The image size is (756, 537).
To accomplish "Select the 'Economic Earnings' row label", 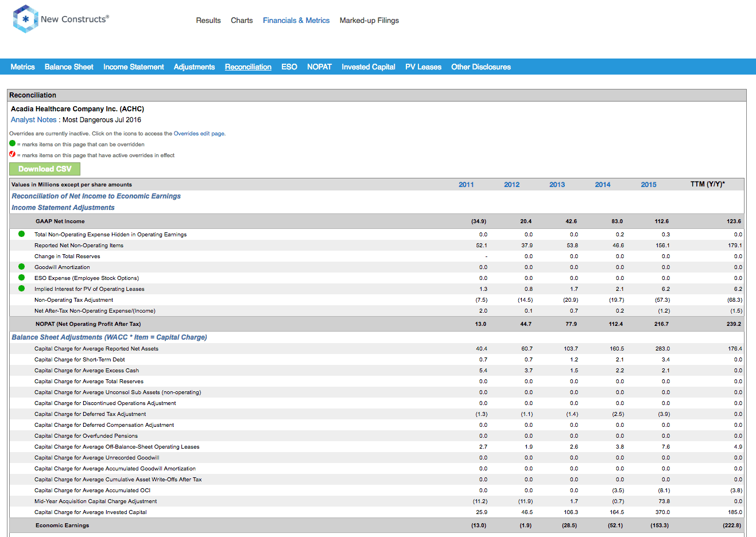I will pyautogui.click(x=62, y=525).
